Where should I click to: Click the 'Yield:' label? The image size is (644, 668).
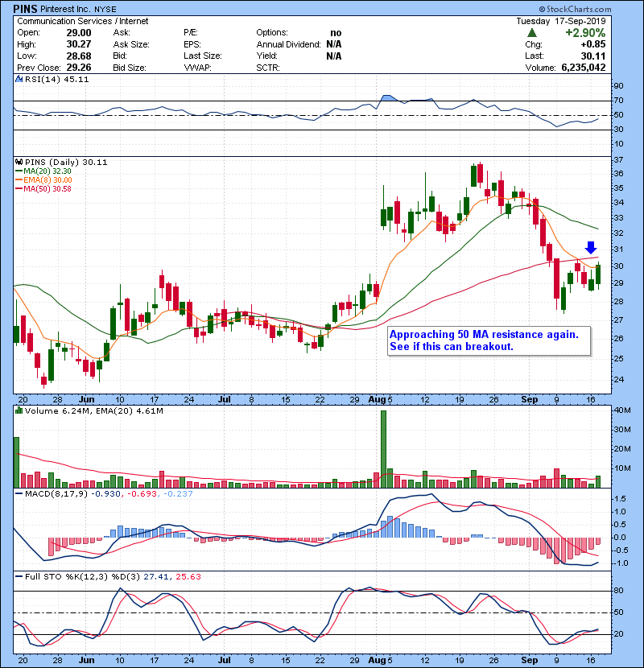click(266, 56)
